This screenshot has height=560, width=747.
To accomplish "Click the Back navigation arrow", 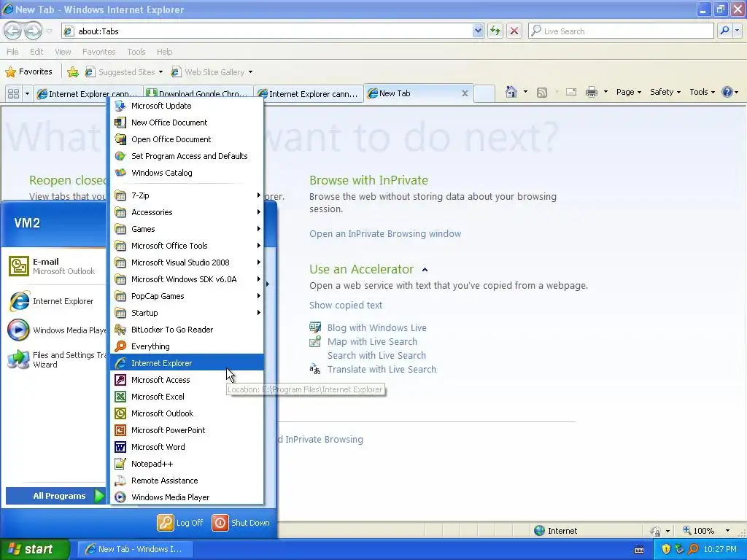I will pyautogui.click(x=12, y=31).
